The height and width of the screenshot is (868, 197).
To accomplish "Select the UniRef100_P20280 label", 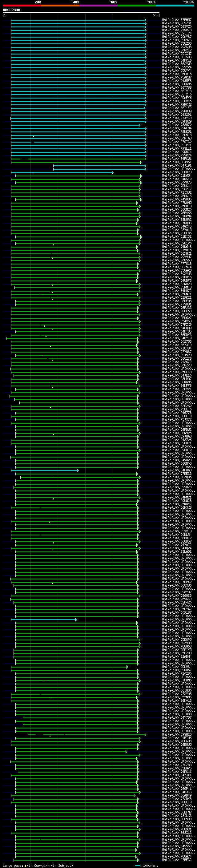I will 177,674.
